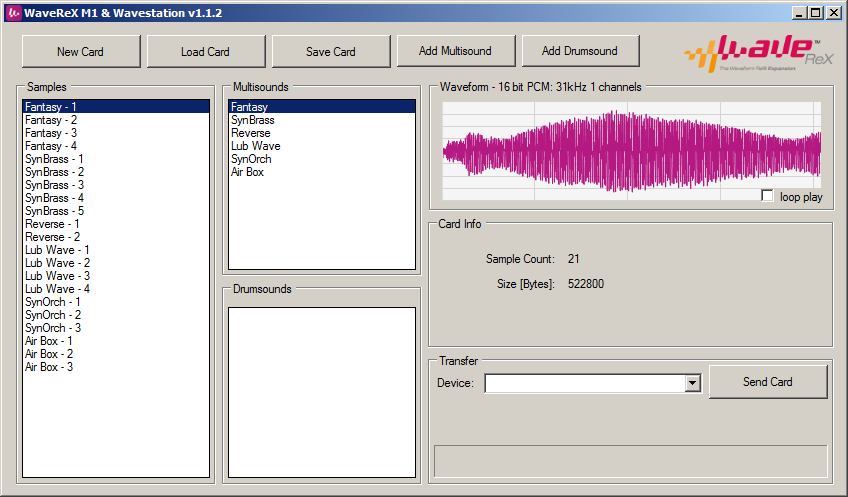Select sample Lub Wave - 2
This screenshot has height=497, width=848.
click(x=116, y=262)
